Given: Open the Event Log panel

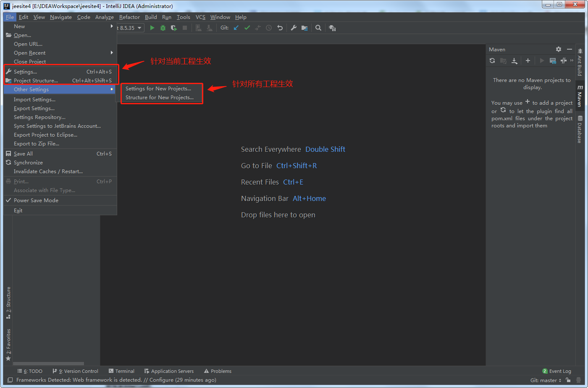Looking at the screenshot, I should point(560,371).
